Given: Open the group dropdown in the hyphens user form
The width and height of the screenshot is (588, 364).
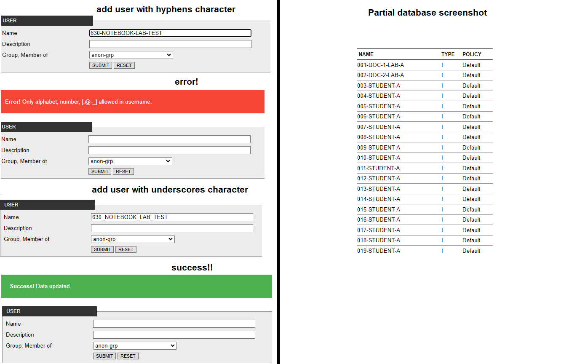Looking at the screenshot, I should tap(131, 55).
